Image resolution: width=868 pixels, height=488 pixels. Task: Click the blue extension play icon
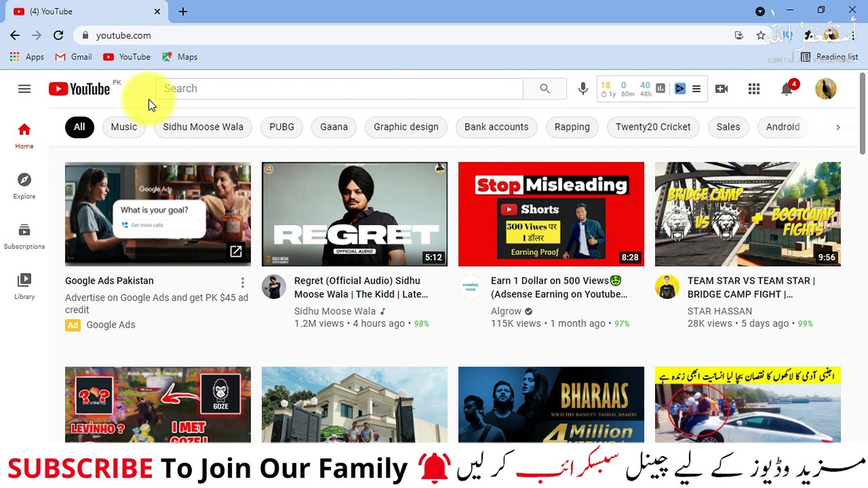(x=680, y=89)
